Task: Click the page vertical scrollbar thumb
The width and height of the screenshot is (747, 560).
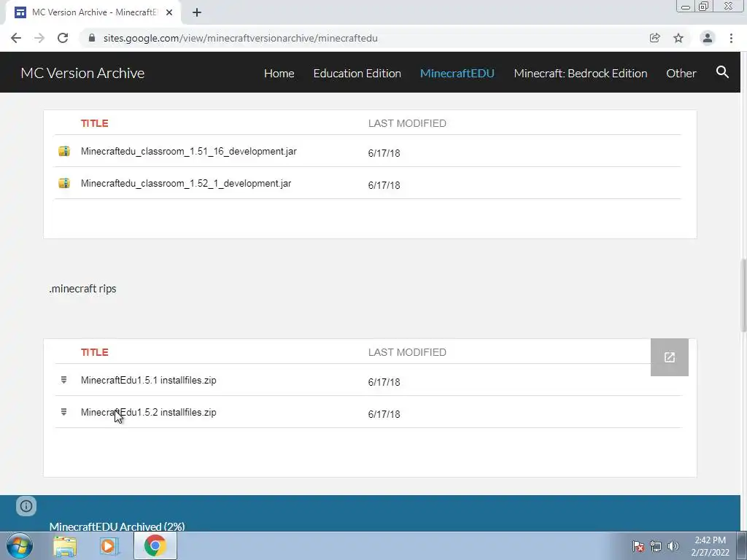Action: (x=743, y=295)
